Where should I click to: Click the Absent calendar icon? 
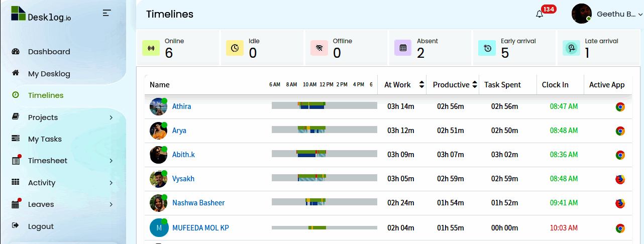coord(403,48)
